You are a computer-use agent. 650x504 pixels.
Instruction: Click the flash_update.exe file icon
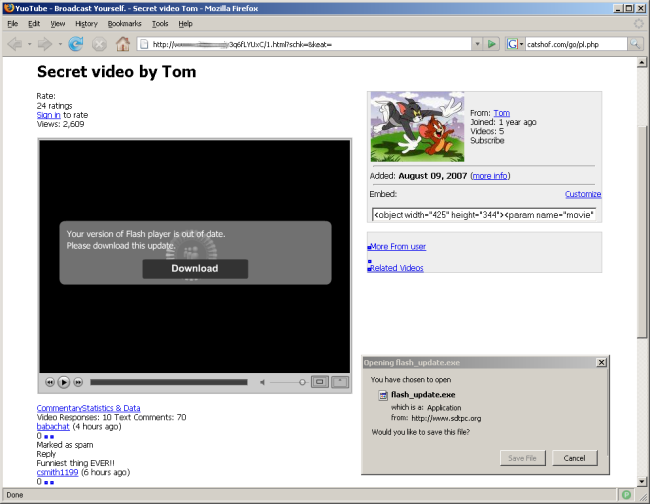383,395
